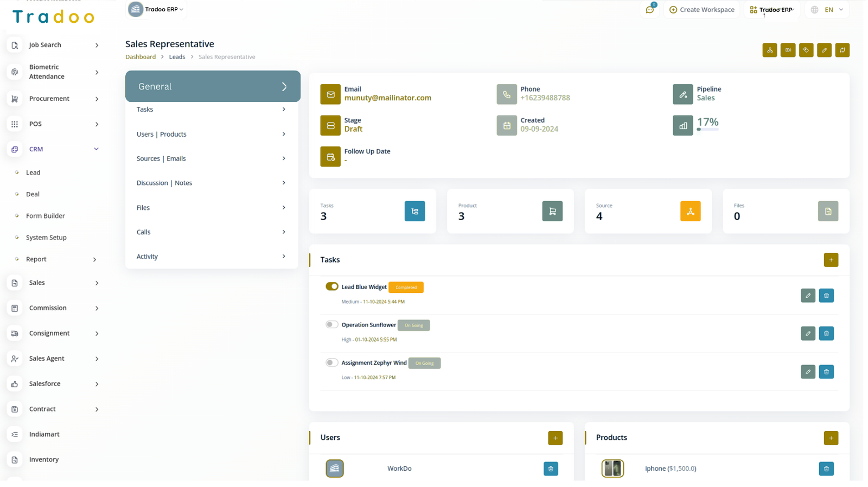Go to Leads breadcrumb link
The image size is (868, 487).
(x=177, y=57)
